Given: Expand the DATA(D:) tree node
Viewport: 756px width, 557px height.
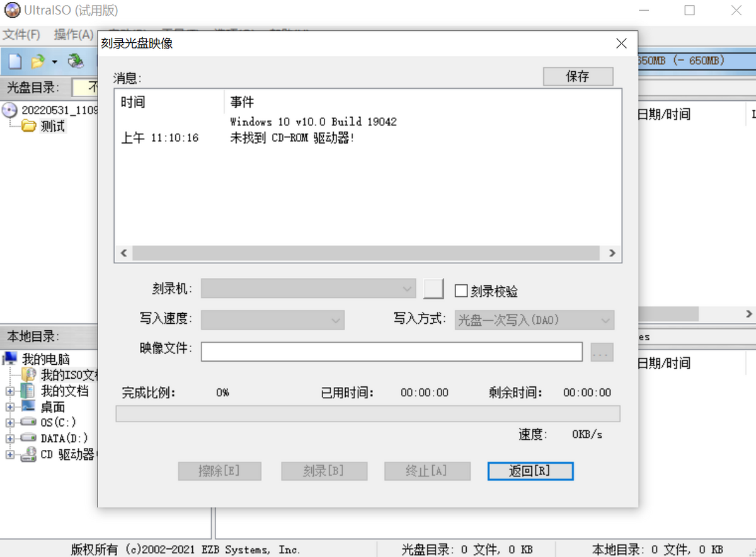Looking at the screenshot, I should tap(9, 438).
